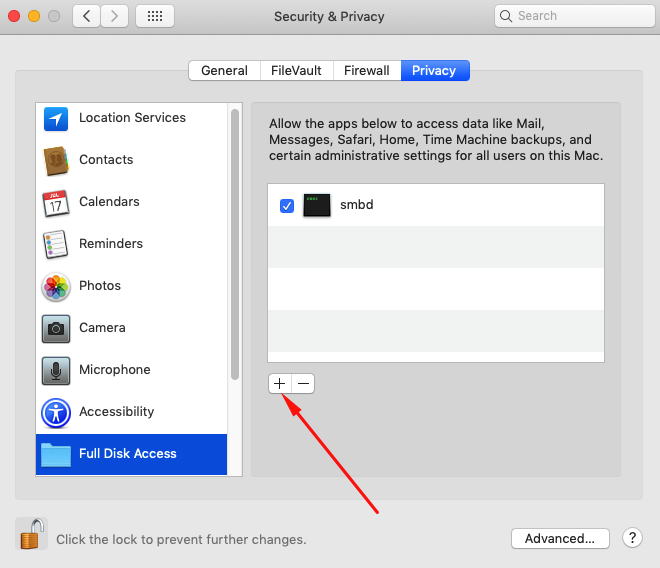
Task: Click the lock to prevent changes
Action: [x=31, y=535]
